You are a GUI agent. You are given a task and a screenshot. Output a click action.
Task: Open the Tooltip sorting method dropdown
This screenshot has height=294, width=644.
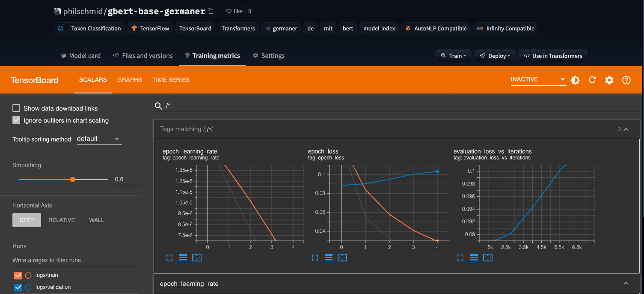click(99, 139)
